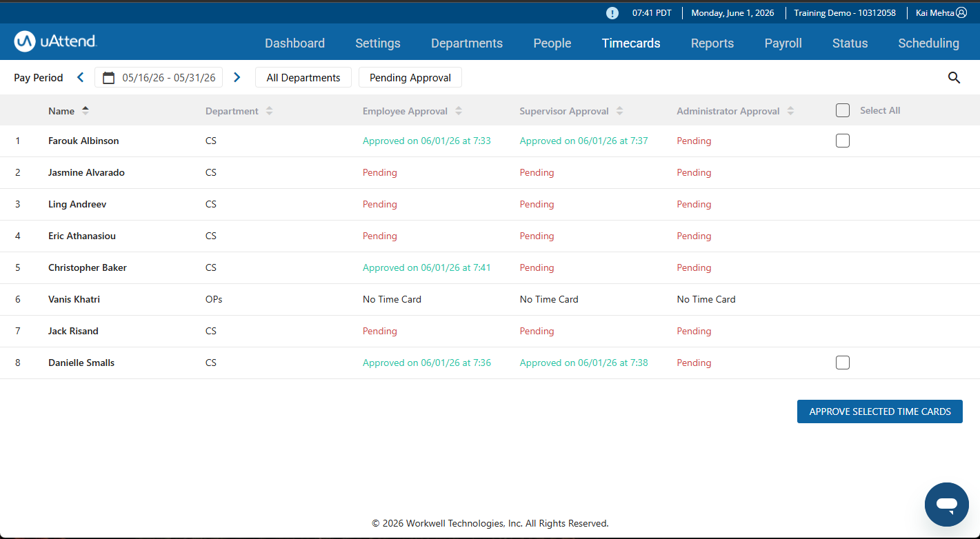Open the All Departments filter dropdown

click(303, 78)
